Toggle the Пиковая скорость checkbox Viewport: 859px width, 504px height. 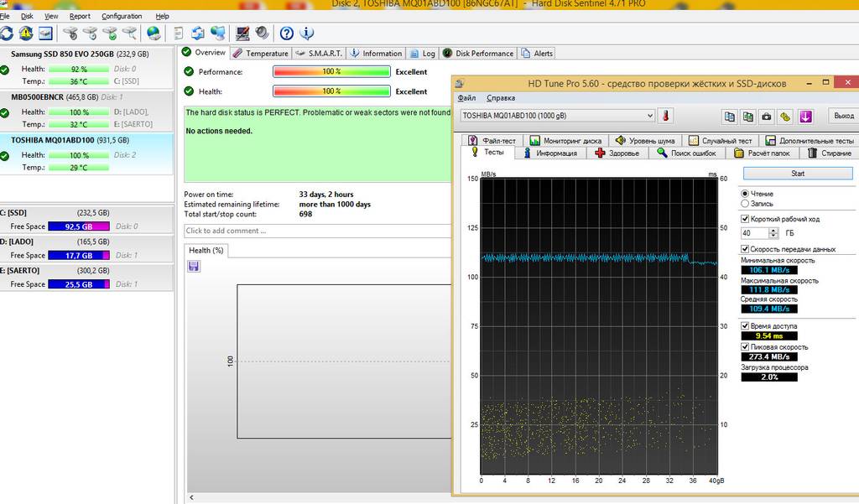pyautogui.click(x=745, y=347)
